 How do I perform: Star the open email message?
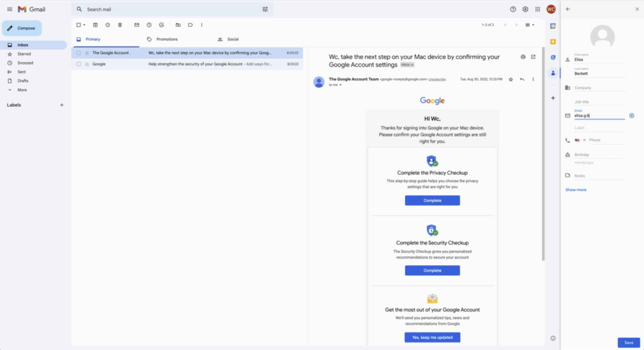tap(511, 79)
